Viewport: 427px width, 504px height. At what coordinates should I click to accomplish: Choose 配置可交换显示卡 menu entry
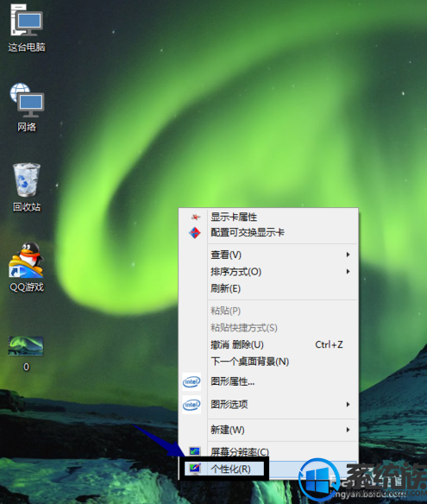268,233
